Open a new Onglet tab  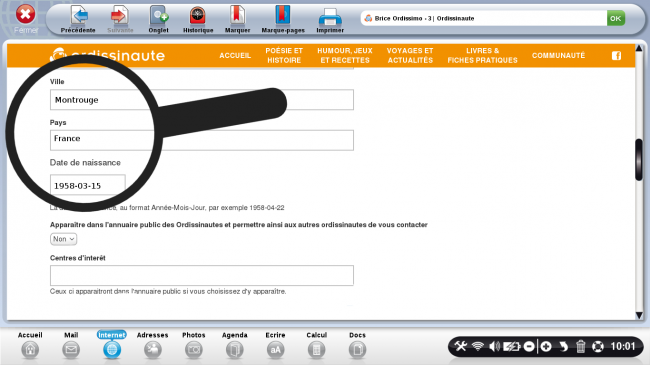[x=159, y=16]
